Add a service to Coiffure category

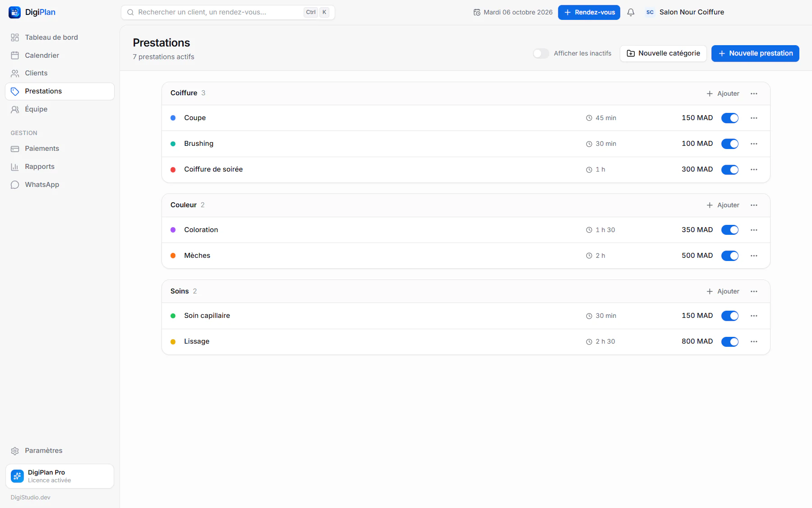(723, 93)
